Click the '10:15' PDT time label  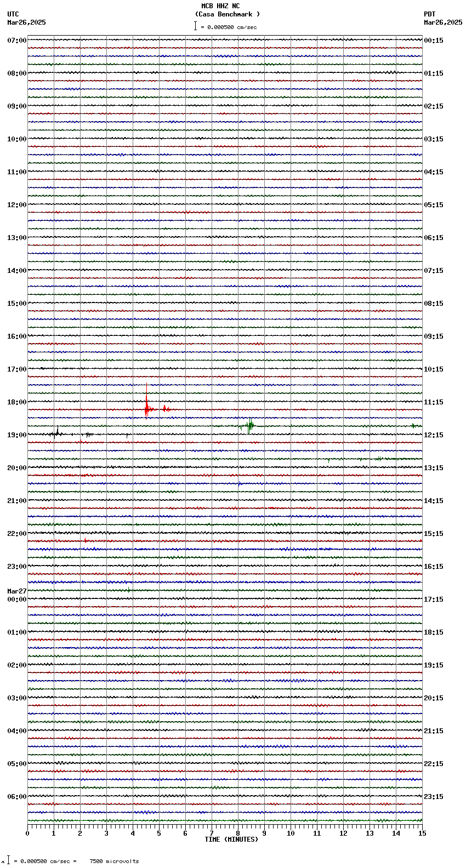tap(434, 369)
